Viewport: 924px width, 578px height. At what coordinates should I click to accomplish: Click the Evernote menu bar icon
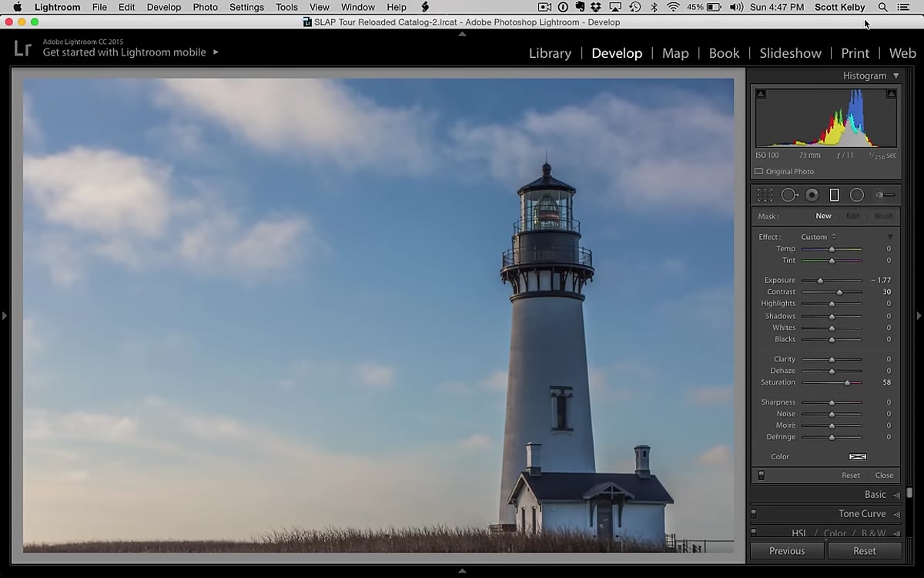click(x=581, y=7)
